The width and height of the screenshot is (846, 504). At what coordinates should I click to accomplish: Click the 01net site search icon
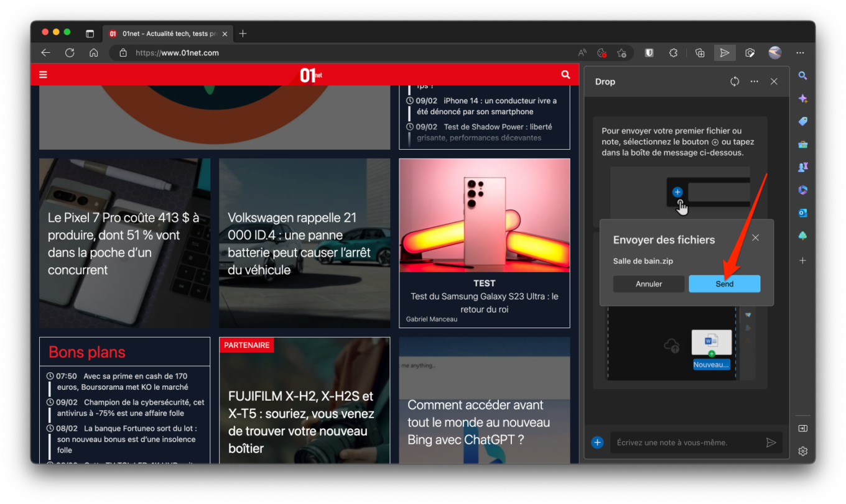pyautogui.click(x=565, y=75)
